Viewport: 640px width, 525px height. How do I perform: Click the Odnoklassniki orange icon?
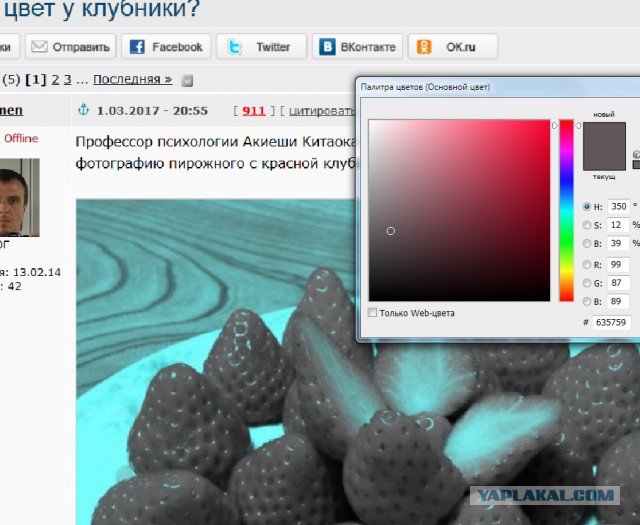click(424, 47)
